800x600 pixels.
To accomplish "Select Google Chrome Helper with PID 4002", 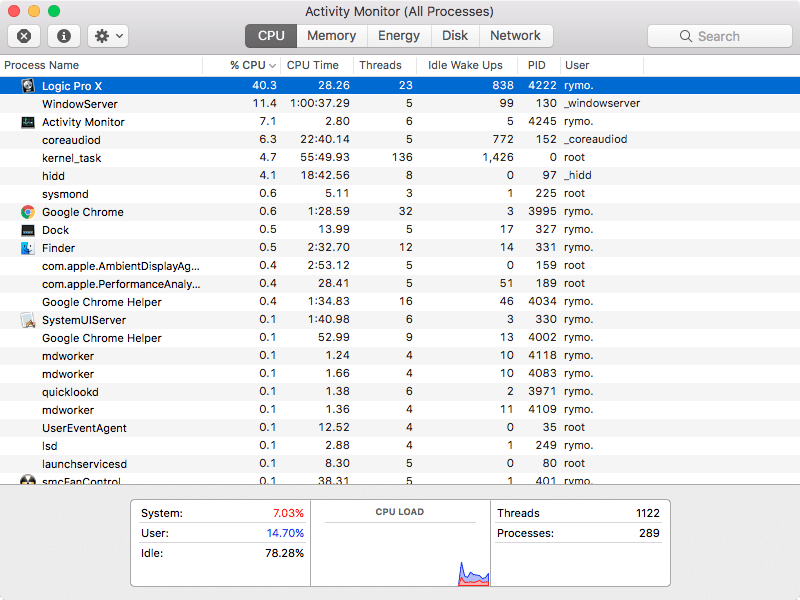I will coord(400,338).
